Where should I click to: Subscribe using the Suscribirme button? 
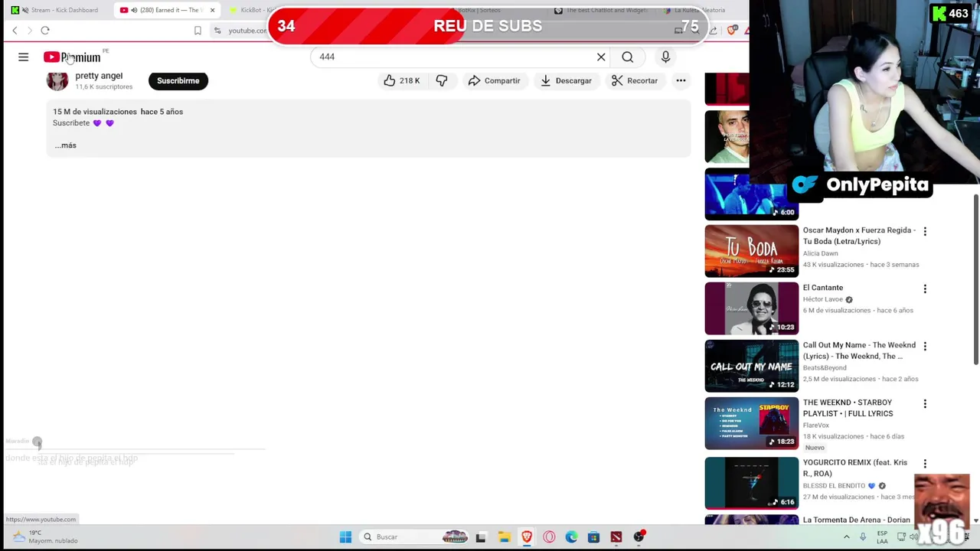178,80
